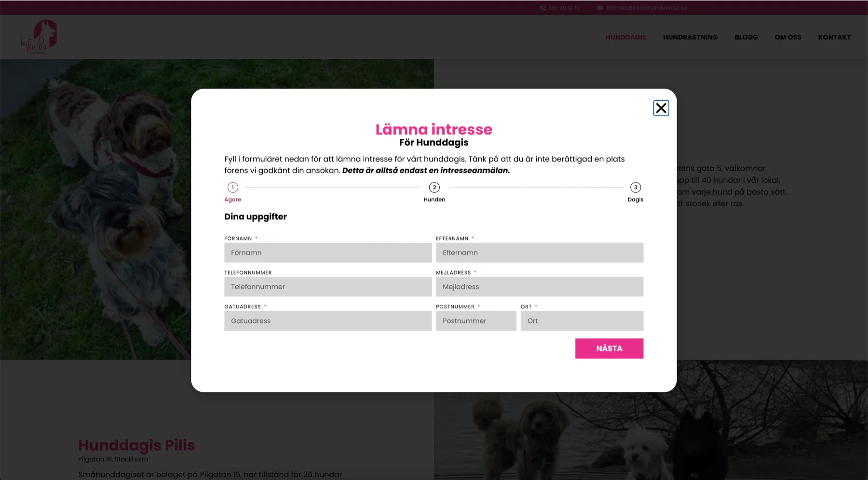Screen dimensions: 868x480
Task: Click the Dagis step label
Action: click(x=636, y=200)
